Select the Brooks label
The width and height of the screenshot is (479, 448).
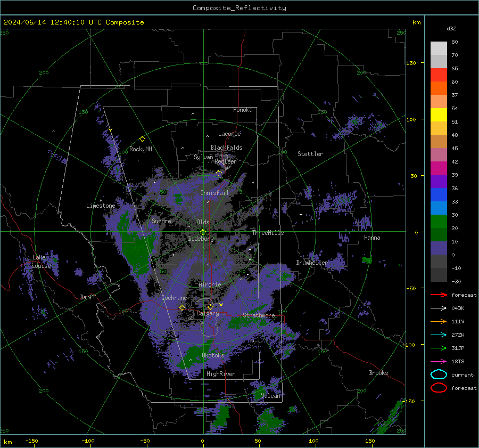(378, 373)
